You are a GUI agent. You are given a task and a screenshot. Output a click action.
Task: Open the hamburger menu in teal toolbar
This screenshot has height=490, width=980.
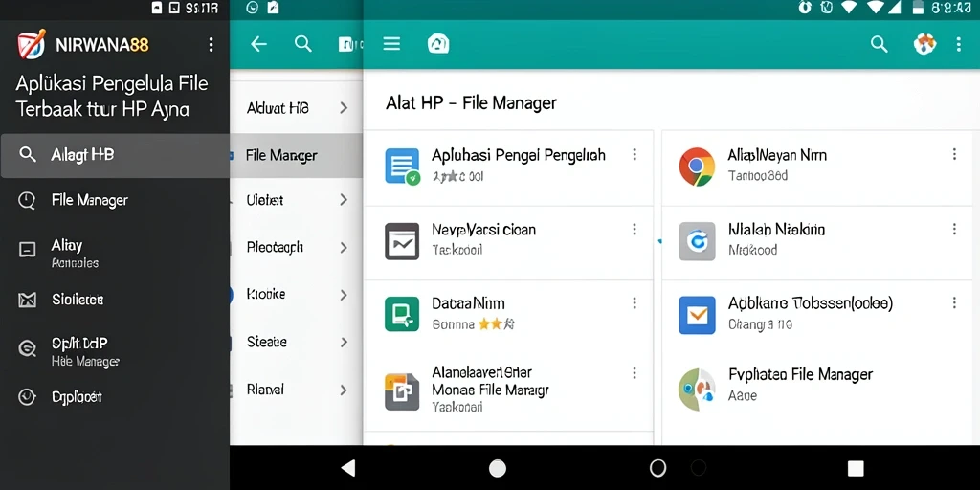coord(391,44)
